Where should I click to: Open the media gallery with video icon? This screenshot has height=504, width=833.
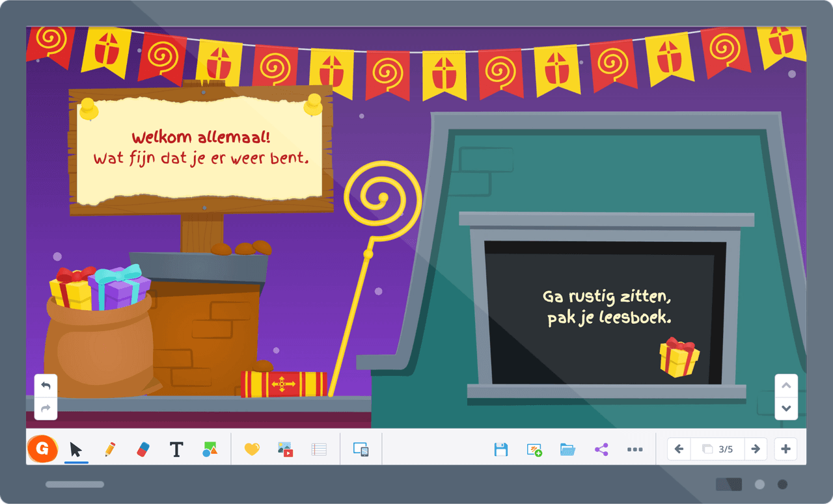click(x=285, y=449)
